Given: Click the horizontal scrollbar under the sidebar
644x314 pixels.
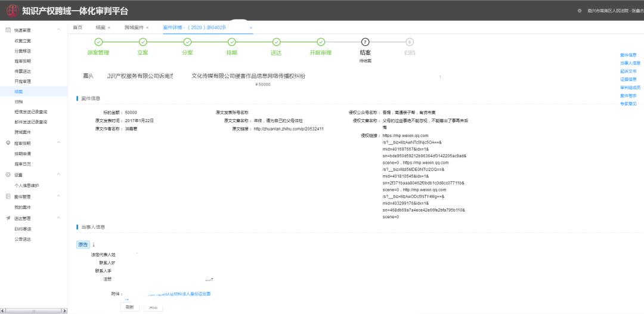Looking at the screenshot, I should click(x=33, y=310).
